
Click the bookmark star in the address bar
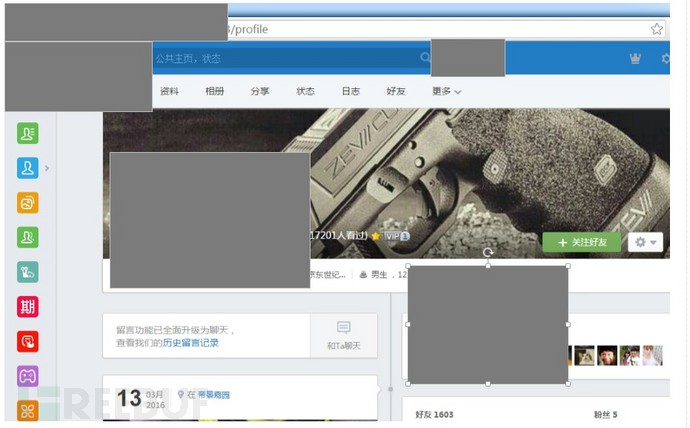(657, 29)
